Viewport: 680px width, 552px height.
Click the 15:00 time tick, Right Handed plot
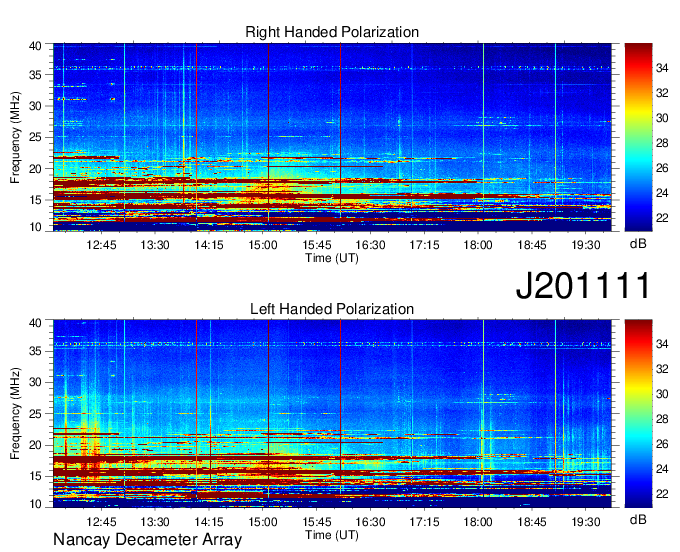pos(263,245)
